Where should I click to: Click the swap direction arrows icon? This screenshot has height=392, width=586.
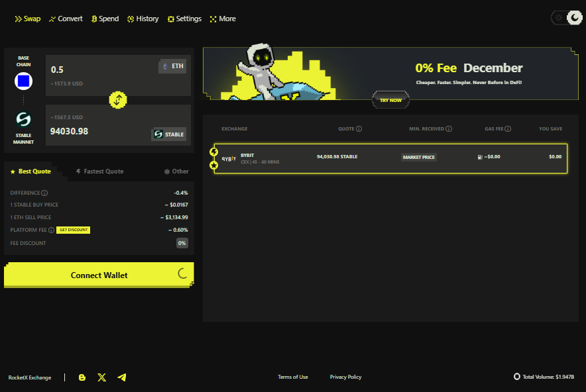[118, 100]
